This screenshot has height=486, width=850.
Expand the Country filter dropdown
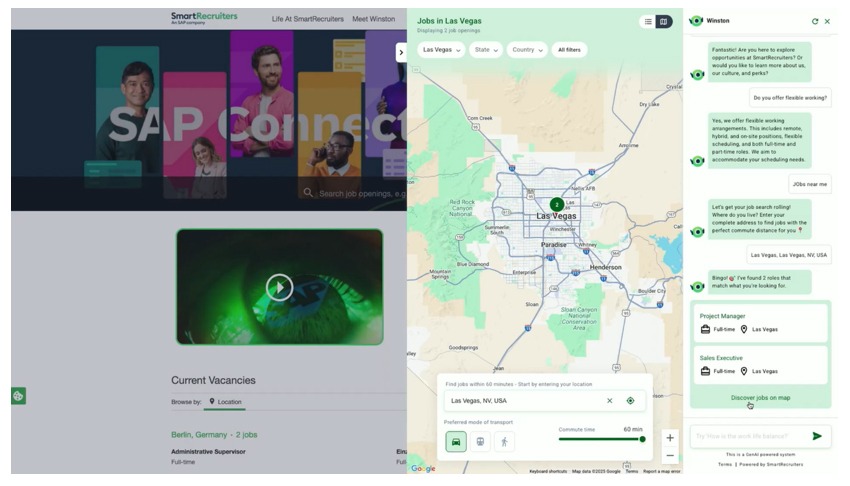pyautogui.click(x=527, y=49)
